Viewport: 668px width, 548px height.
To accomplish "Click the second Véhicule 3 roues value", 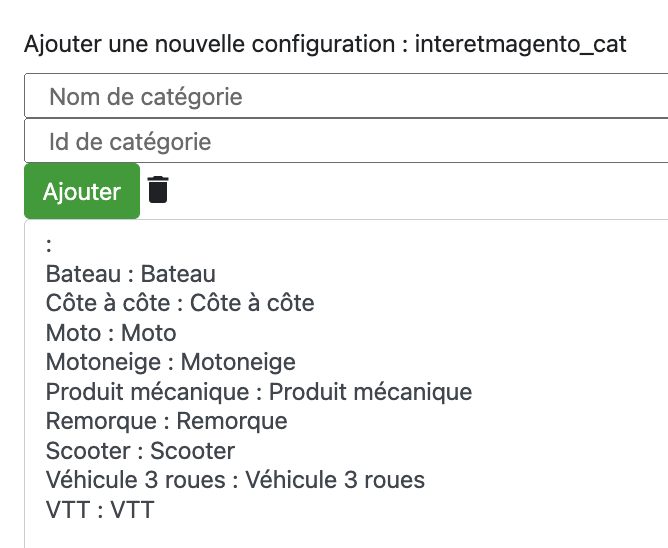I will pyautogui.click(x=335, y=480).
